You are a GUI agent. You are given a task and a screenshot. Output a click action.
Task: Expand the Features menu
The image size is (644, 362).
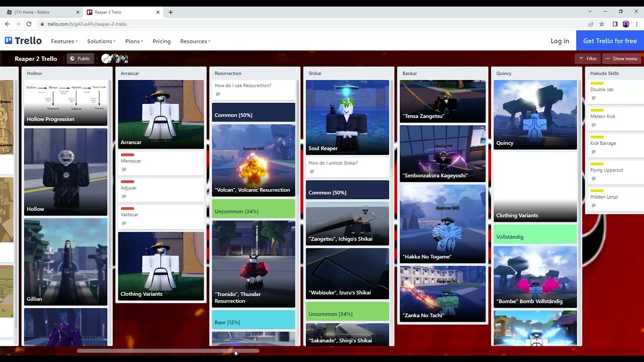coord(64,41)
